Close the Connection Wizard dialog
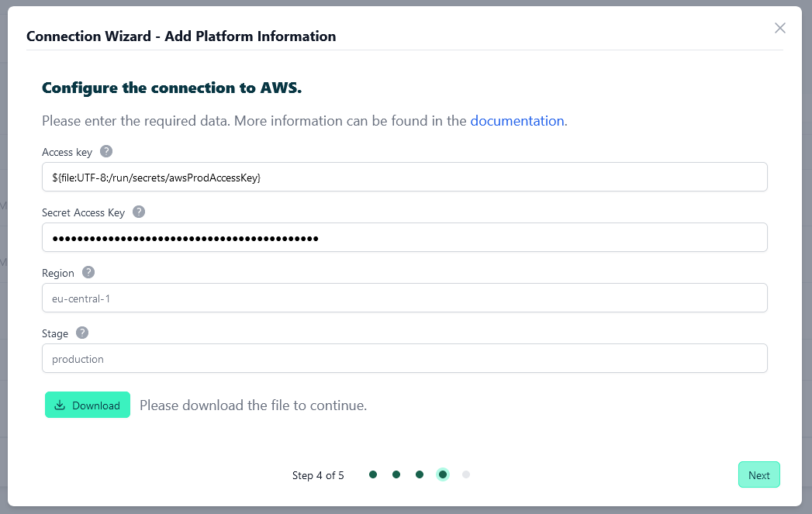Image resolution: width=812 pixels, height=514 pixels. [780, 28]
